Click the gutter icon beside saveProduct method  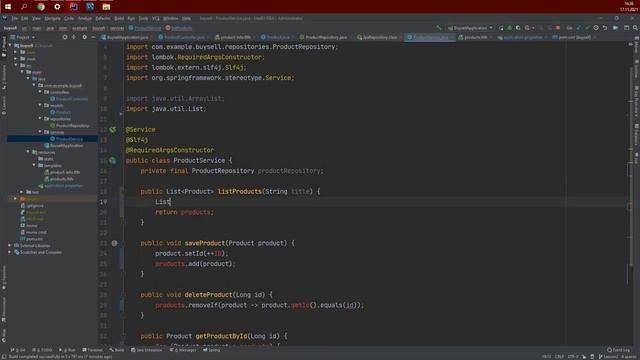tap(114, 243)
